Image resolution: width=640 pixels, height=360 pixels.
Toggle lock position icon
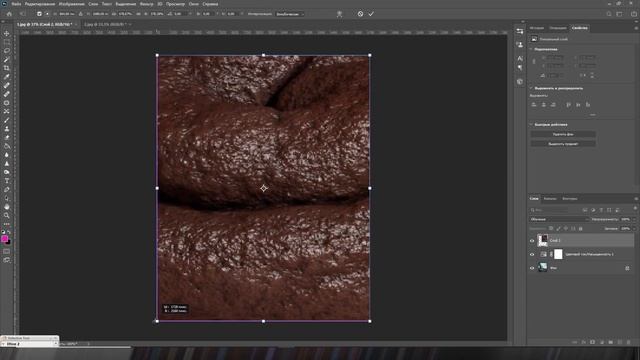tap(566, 229)
